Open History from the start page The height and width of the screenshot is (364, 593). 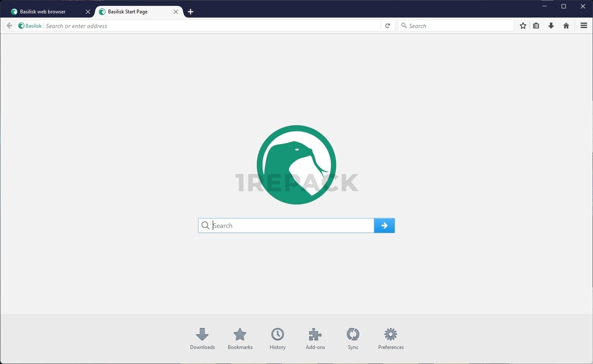278,339
